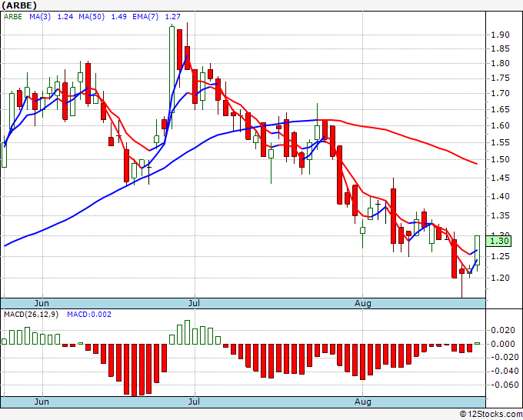Click Aug on the price chart axis
Viewport: 523px width, 420px height.
click(362, 303)
